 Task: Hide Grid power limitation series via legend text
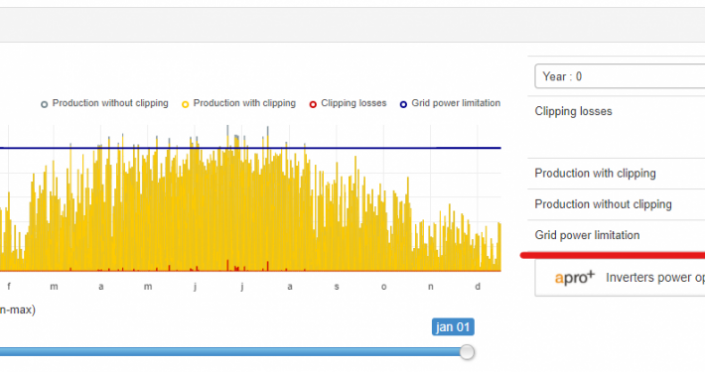[x=456, y=103]
